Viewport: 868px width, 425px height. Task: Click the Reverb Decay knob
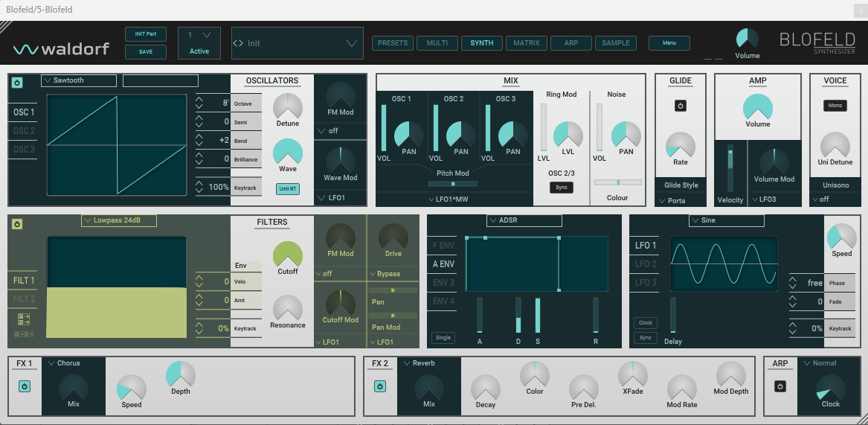pyautogui.click(x=486, y=388)
